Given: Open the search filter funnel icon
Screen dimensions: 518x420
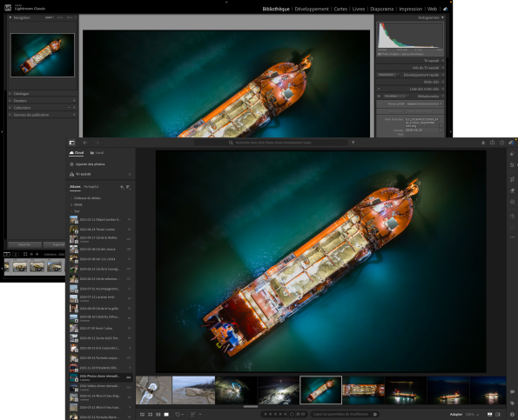Looking at the screenshot, I should click(x=353, y=143).
